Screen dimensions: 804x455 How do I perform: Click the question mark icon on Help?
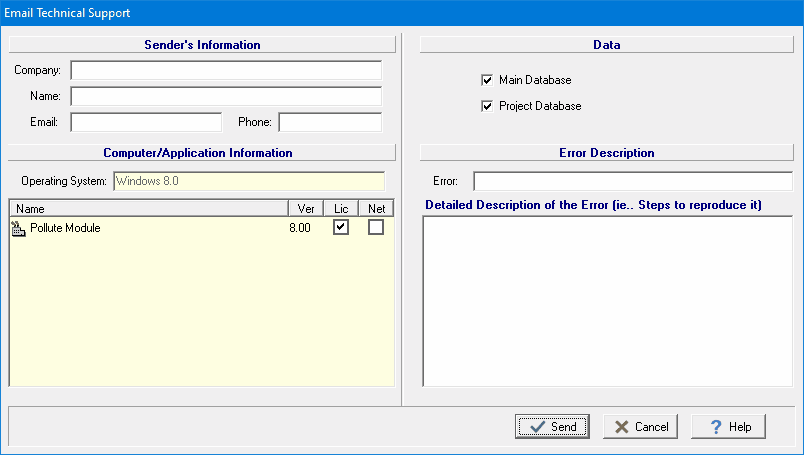(x=716, y=427)
